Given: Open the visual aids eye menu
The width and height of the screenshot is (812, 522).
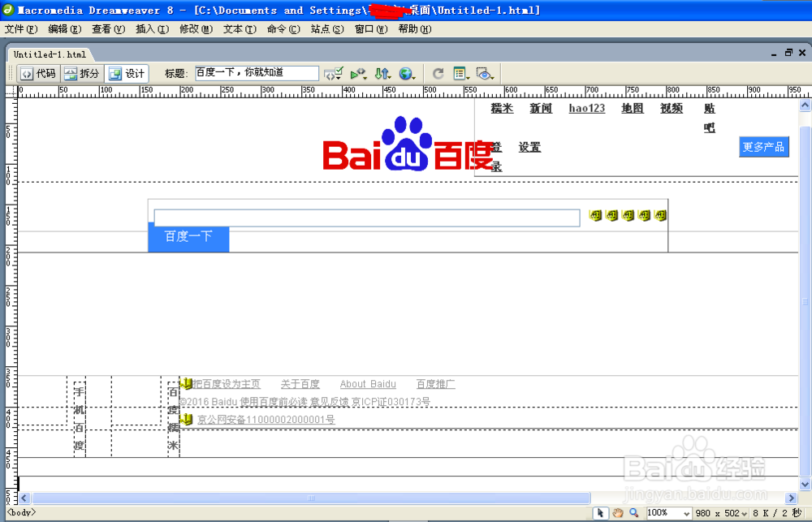Looking at the screenshot, I should point(486,74).
